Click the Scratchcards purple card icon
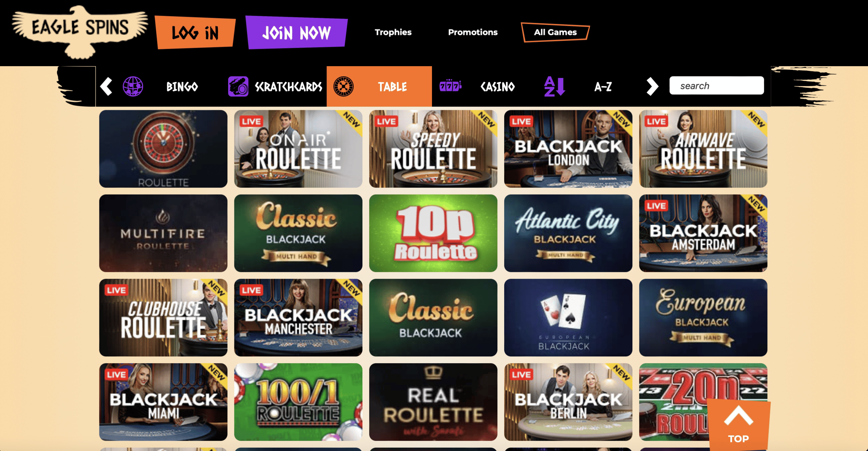Screen dimensions: 868x451 pos(238,86)
